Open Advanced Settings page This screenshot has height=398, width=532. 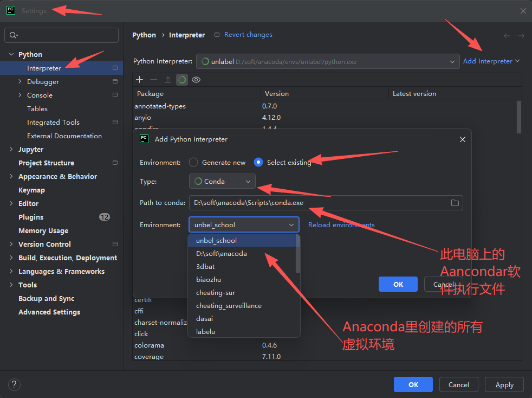point(49,312)
